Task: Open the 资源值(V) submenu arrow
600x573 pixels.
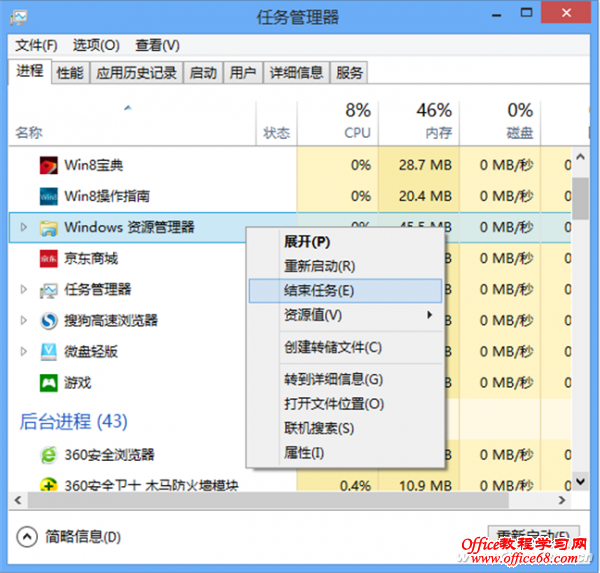Action: pyautogui.click(x=430, y=315)
